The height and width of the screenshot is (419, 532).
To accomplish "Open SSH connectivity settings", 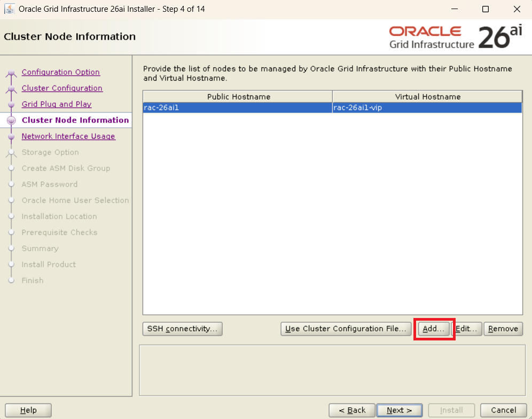I will (182, 329).
